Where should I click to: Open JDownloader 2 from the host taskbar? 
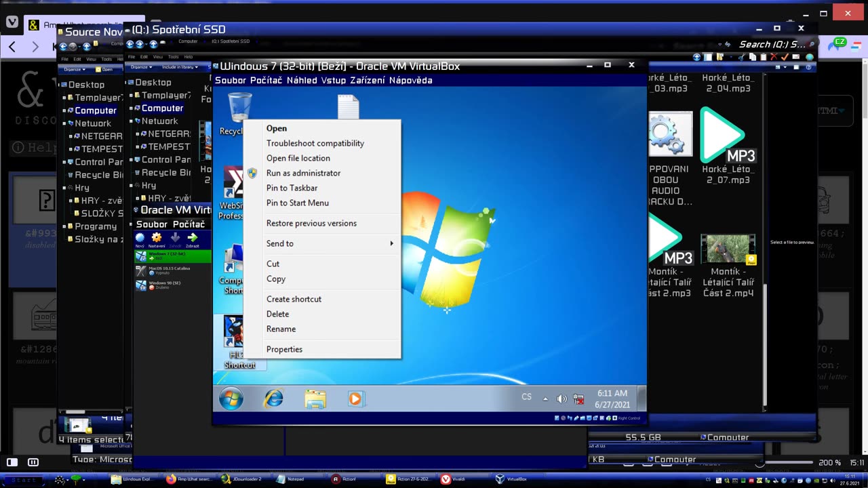245,479
